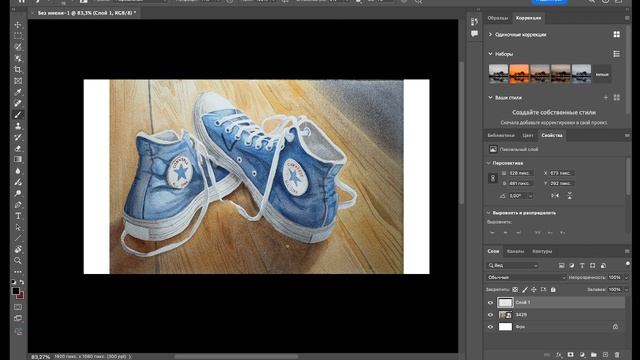Toggle Quick Mask mode icon
This screenshot has height=360, width=640.
[18, 307]
